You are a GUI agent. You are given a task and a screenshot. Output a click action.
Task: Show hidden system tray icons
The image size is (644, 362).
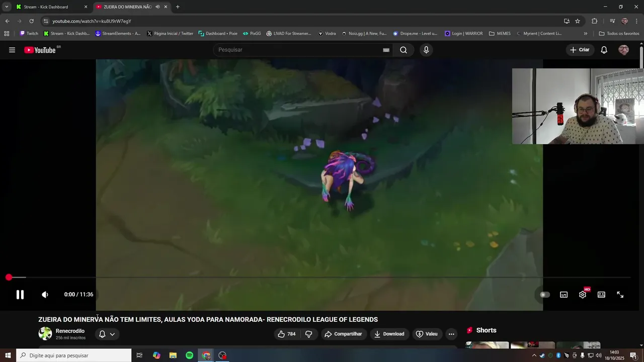(x=534, y=355)
